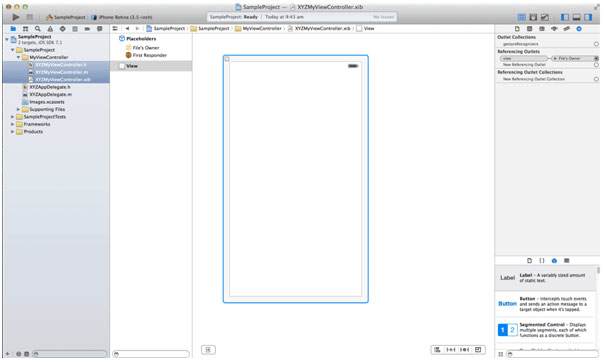Show the File Template library
The height and width of the screenshot is (360, 604).
[x=530, y=261]
